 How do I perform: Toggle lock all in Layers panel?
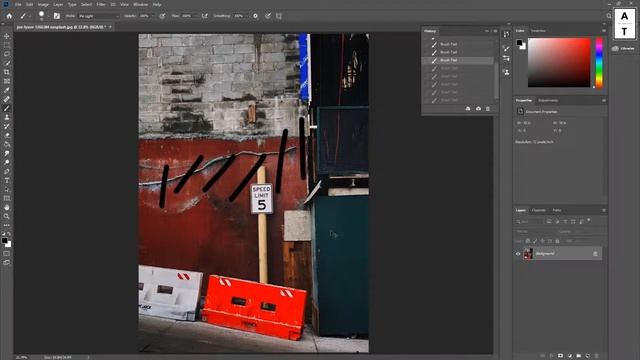[x=557, y=241]
